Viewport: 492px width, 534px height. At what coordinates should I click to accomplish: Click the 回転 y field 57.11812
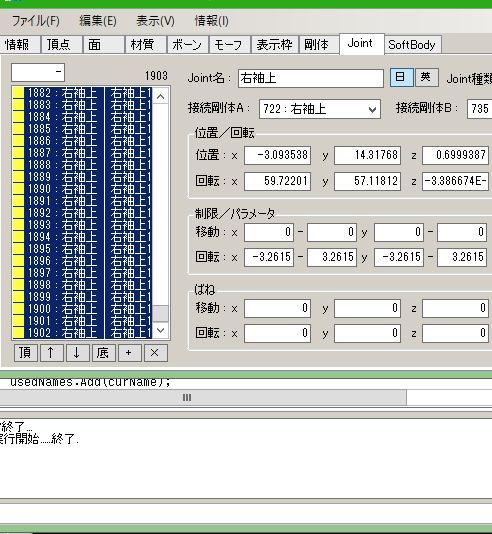(x=367, y=181)
